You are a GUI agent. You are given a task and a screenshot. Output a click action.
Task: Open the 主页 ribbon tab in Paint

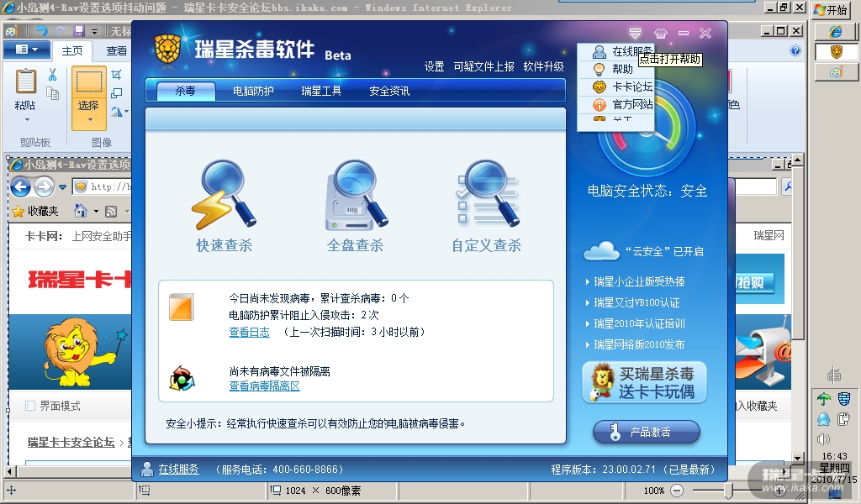click(72, 51)
